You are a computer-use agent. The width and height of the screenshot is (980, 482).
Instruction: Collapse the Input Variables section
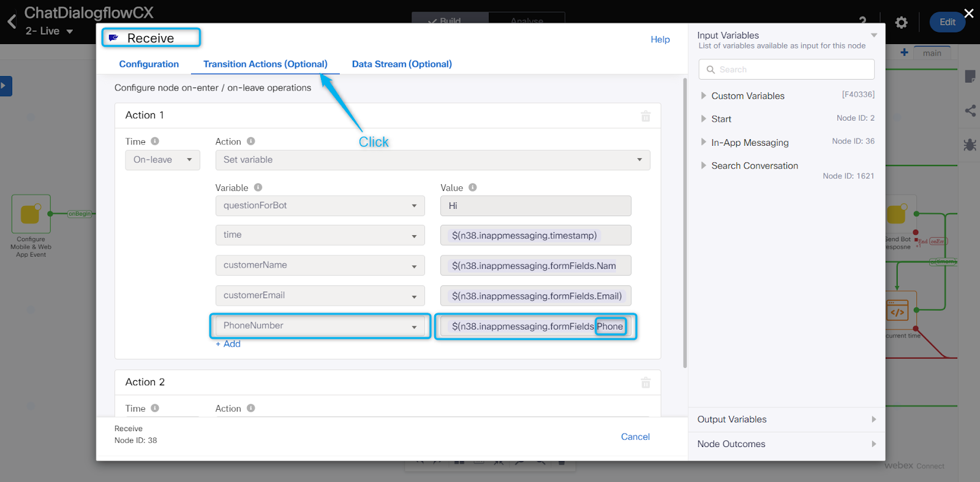(874, 36)
